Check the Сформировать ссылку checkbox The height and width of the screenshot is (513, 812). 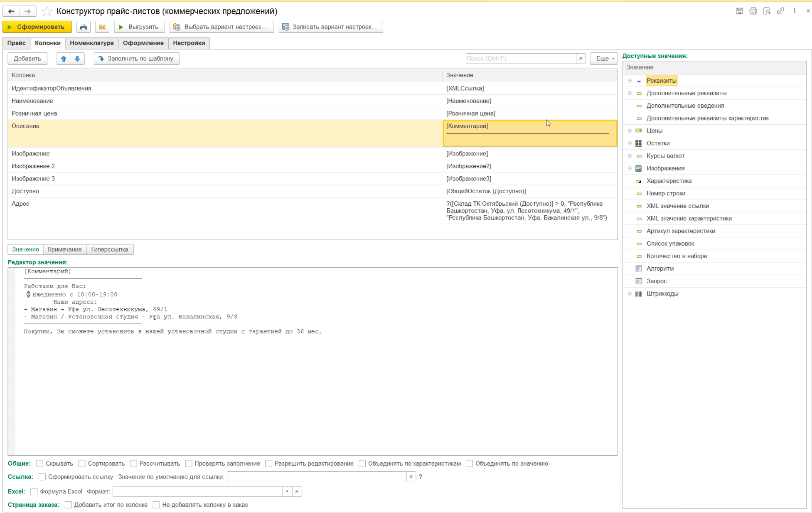(x=42, y=477)
